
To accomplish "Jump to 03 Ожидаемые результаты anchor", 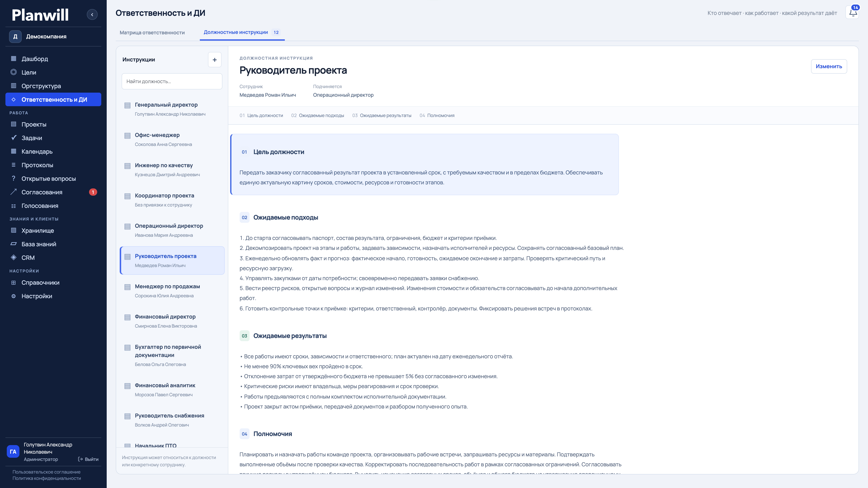I will point(382,115).
